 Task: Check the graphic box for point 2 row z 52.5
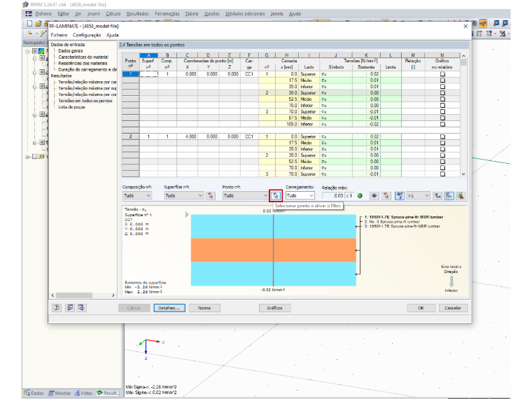point(442,162)
